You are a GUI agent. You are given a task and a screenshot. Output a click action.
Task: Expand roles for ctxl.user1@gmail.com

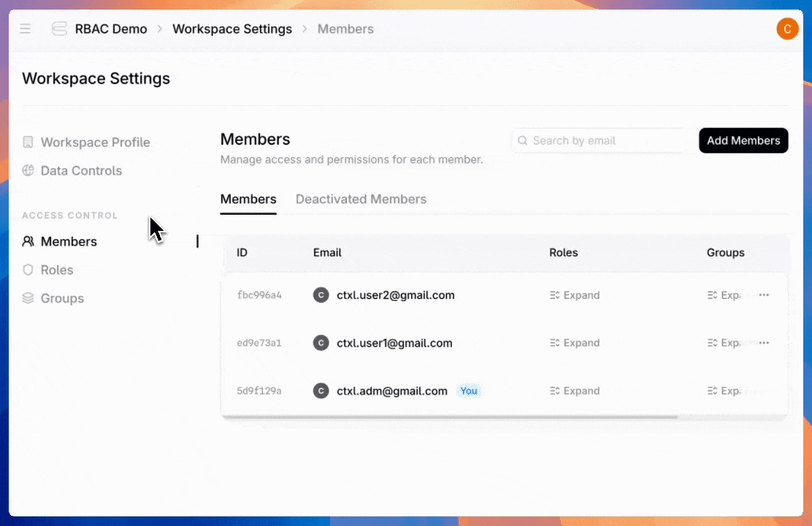(x=575, y=343)
